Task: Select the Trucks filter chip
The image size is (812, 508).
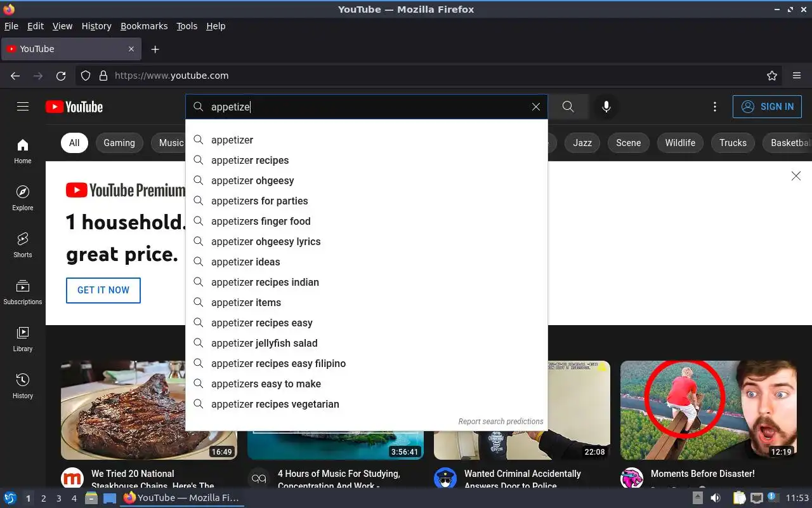Action: 733,143
